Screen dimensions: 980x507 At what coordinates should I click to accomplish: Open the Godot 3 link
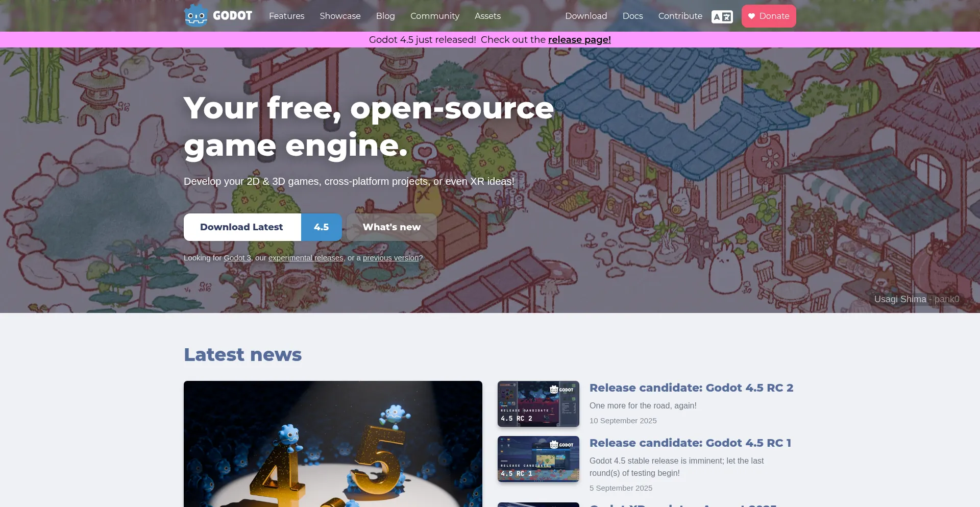(x=237, y=258)
